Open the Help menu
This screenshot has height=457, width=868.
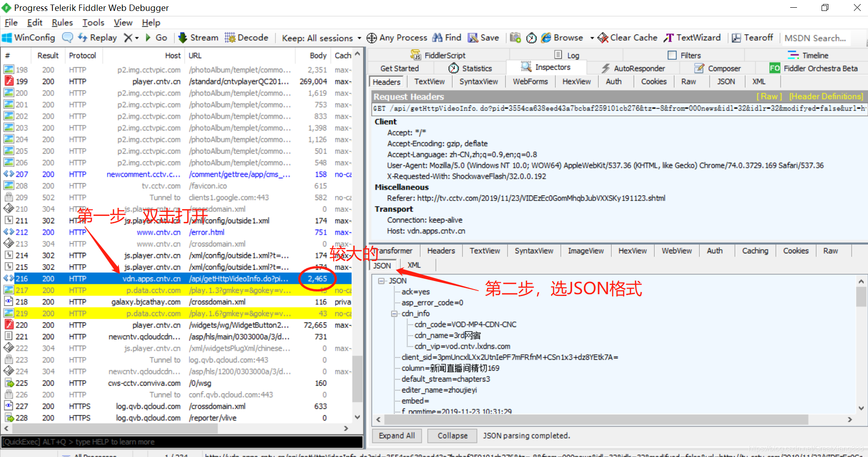point(151,22)
